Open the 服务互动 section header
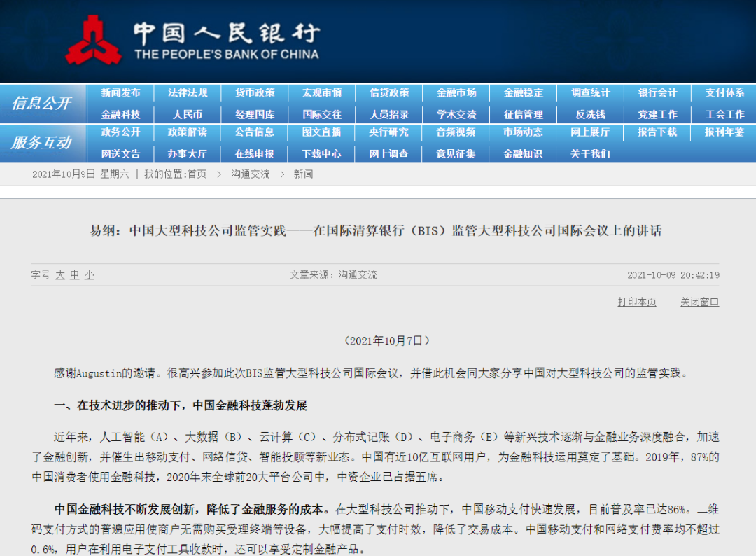The image size is (756, 556). pyautogui.click(x=42, y=143)
